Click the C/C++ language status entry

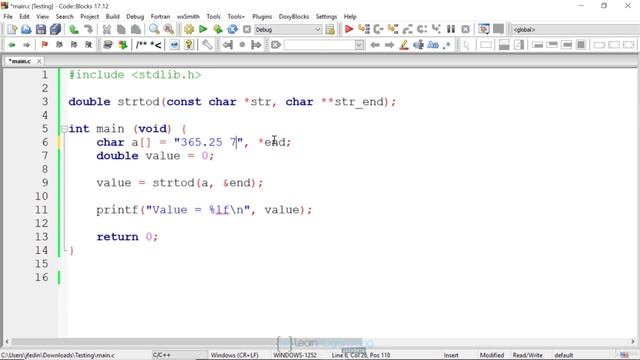tap(162, 355)
